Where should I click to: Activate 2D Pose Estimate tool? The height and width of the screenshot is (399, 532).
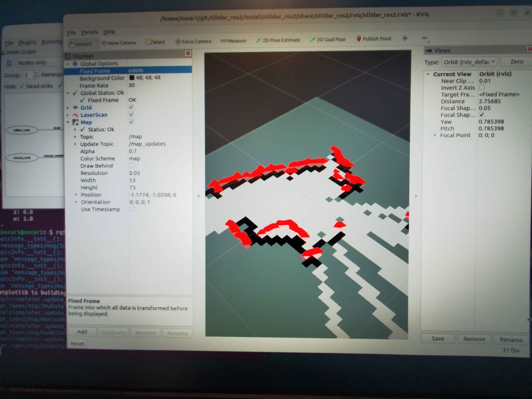(x=278, y=40)
